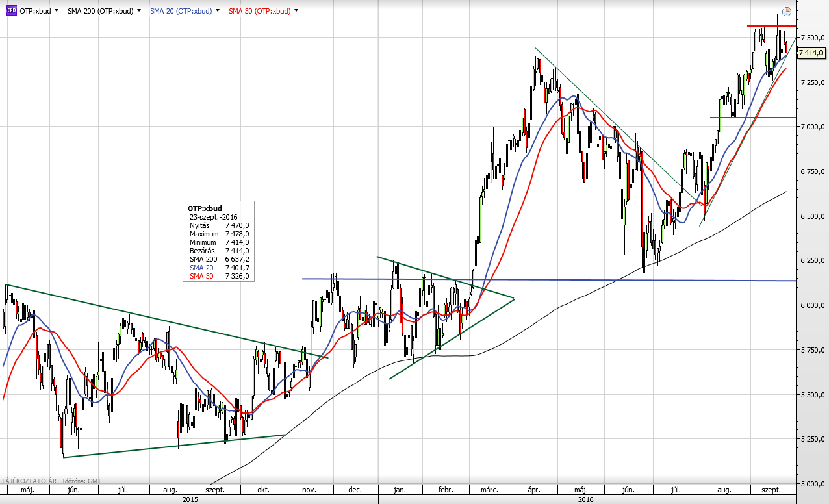Click the 'nov.' month label on the time axis
This screenshot has width=829, height=504.
(309, 490)
